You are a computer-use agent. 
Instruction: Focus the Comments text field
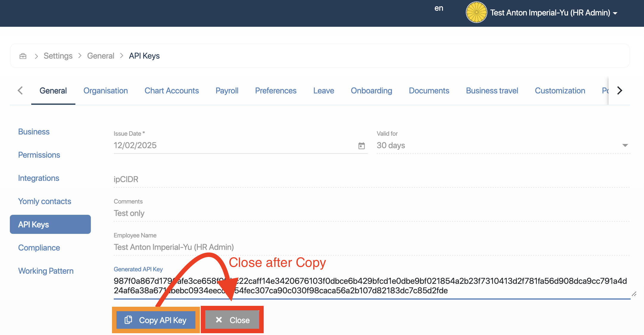point(371,213)
